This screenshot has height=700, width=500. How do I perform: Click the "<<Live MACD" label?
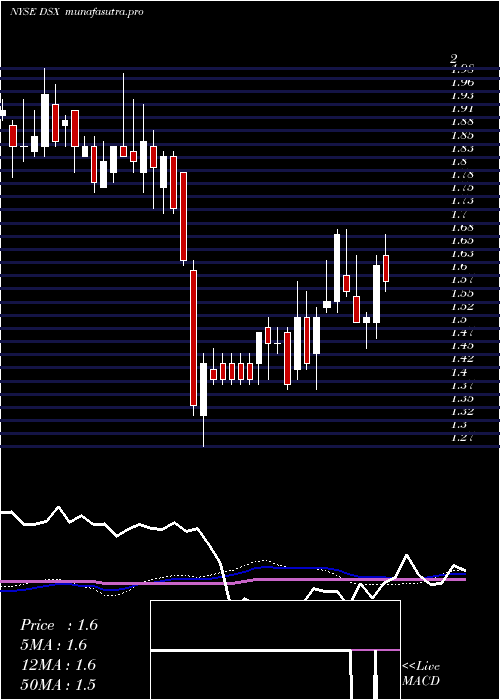point(421,674)
